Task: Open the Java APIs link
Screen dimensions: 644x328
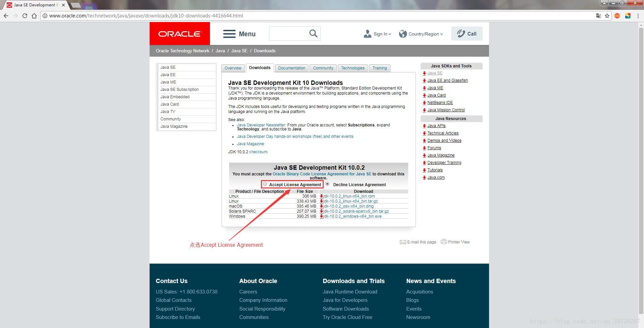Action: 436,126
